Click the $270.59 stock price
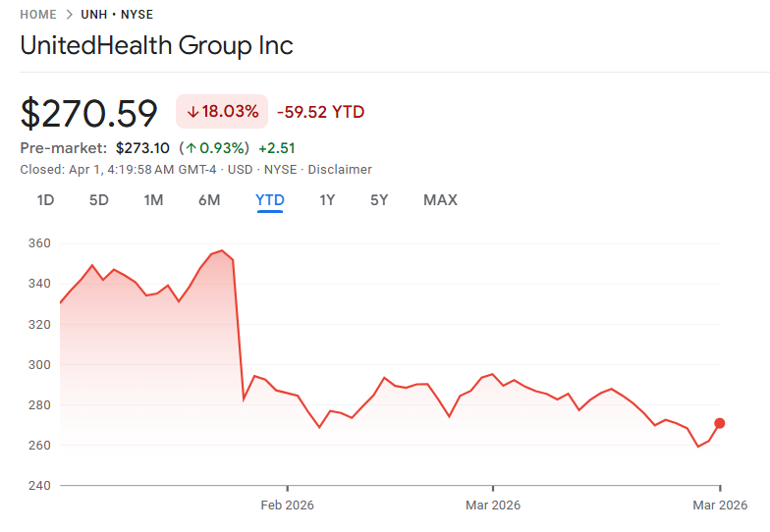770x532 pixels. (89, 113)
